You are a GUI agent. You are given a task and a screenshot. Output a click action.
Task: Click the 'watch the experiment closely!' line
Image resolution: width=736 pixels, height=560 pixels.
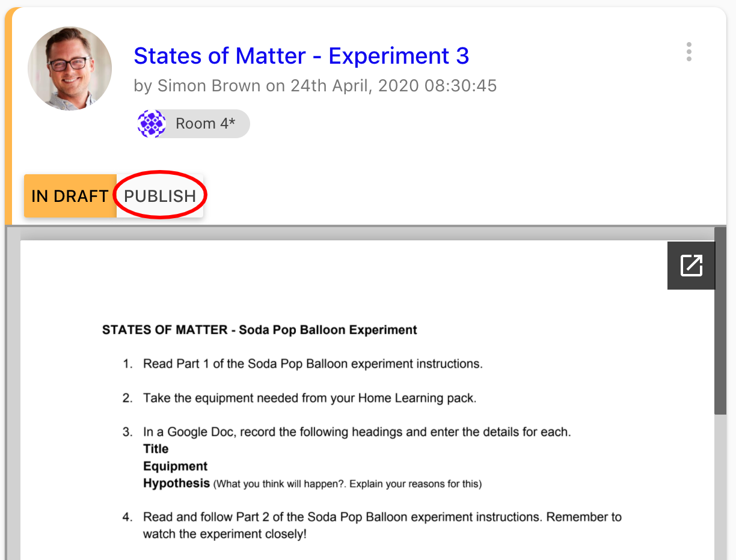[x=224, y=534]
